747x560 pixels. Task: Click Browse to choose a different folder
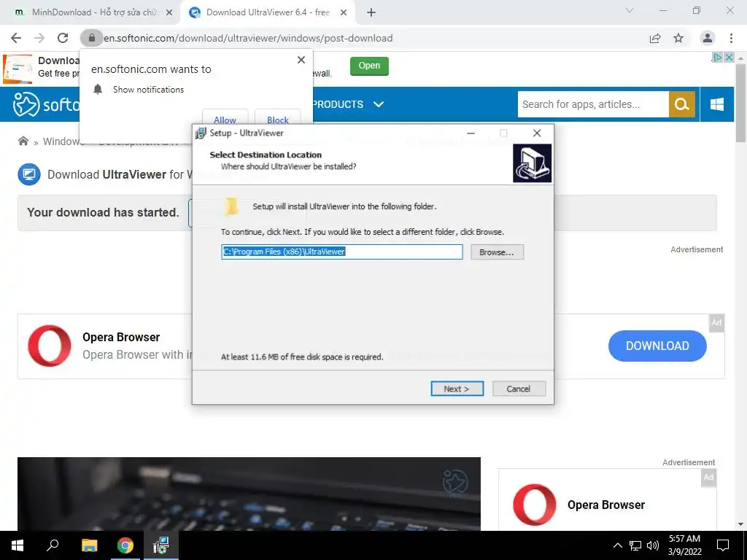coord(497,252)
